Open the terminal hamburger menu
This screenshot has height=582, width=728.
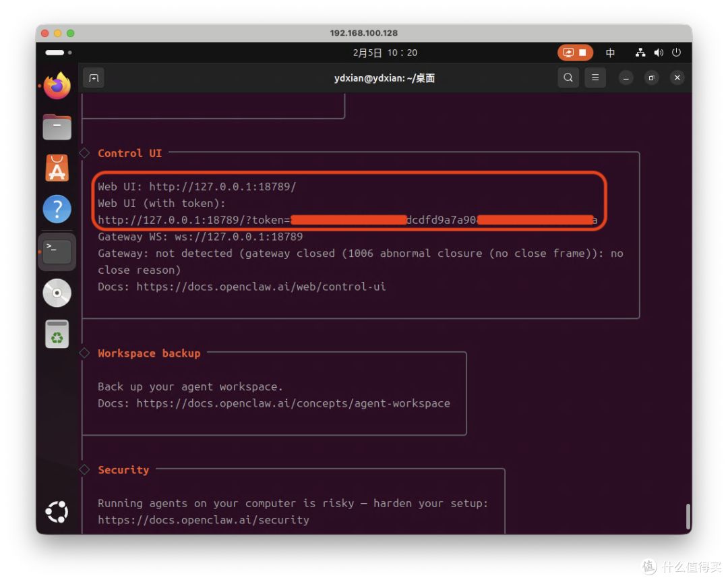[595, 78]
